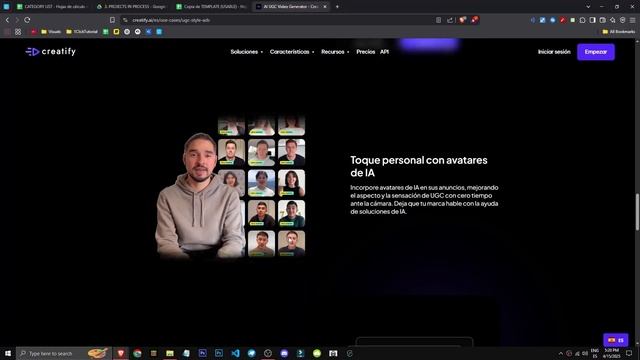640x360 pixels.
Task: Open Brave browser from taskbar
Action: [x=121, y=353]
